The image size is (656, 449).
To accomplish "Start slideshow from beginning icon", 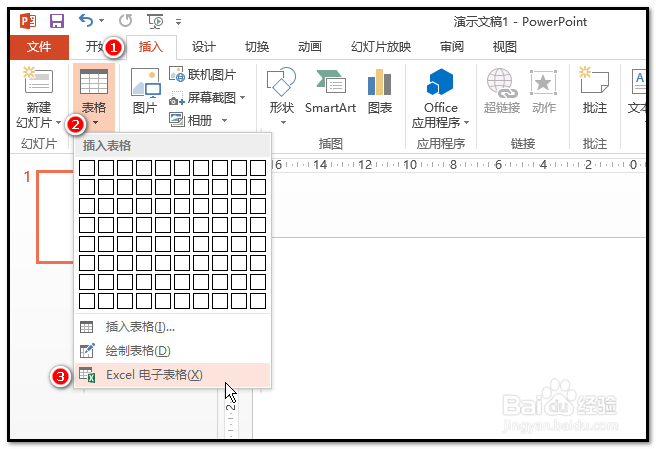I will click(155, 21).
